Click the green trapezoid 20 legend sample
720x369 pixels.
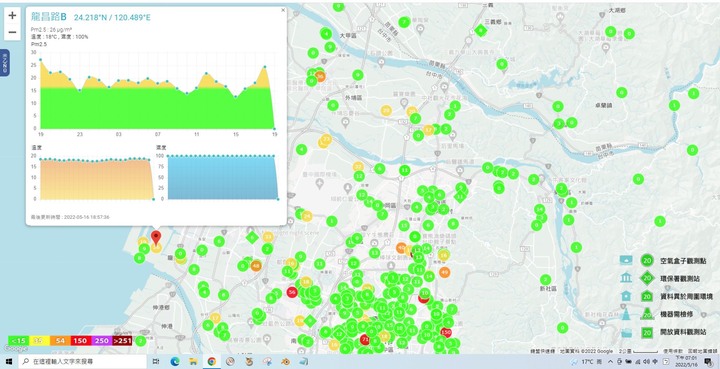[647, 314]
